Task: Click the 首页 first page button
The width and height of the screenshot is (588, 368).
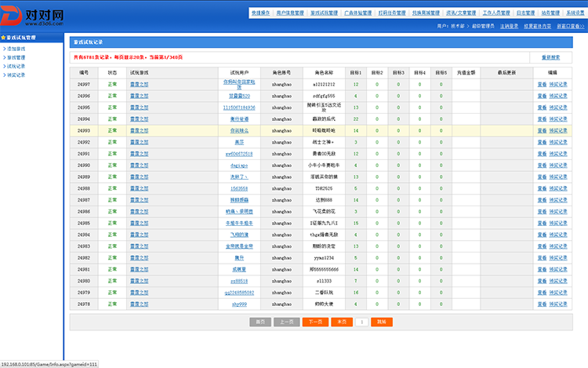Action: coord(260,322)
